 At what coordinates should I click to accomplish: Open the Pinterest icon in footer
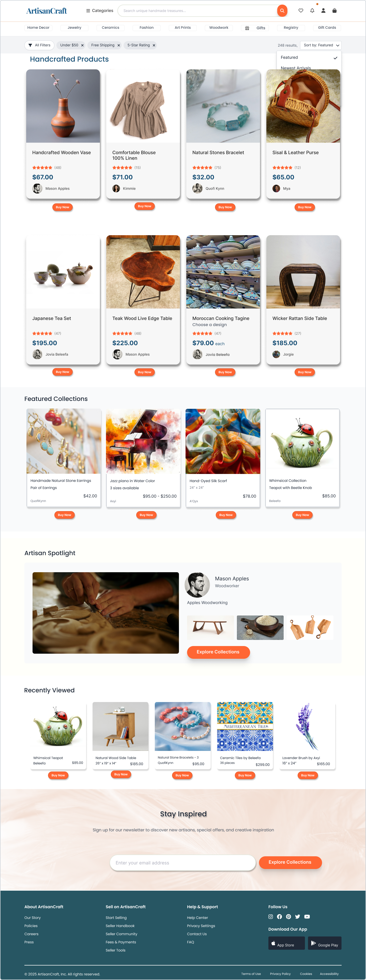(288, 916)
